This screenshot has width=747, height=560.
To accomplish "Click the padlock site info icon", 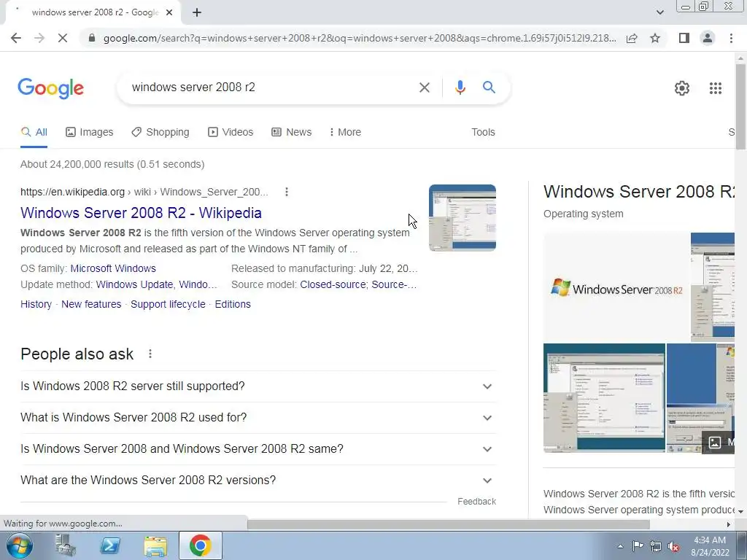I will 92,38.
